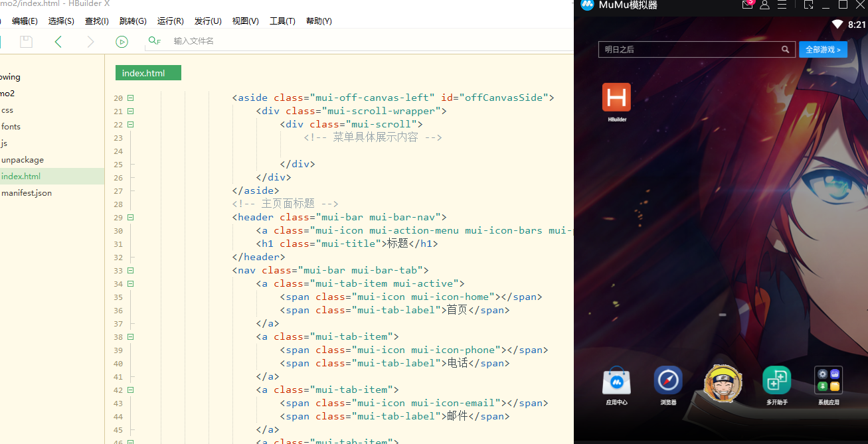This screenshot has height=444, width=868.
Task: Collapse the header block at line 29
Action: pyautogui.click(x=131, y=218)
